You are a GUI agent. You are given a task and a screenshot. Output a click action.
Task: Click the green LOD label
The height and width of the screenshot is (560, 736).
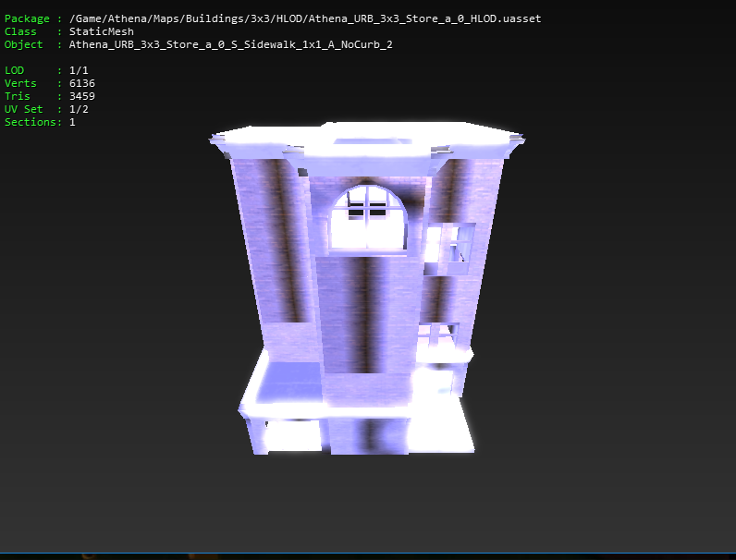coord(14,70)
